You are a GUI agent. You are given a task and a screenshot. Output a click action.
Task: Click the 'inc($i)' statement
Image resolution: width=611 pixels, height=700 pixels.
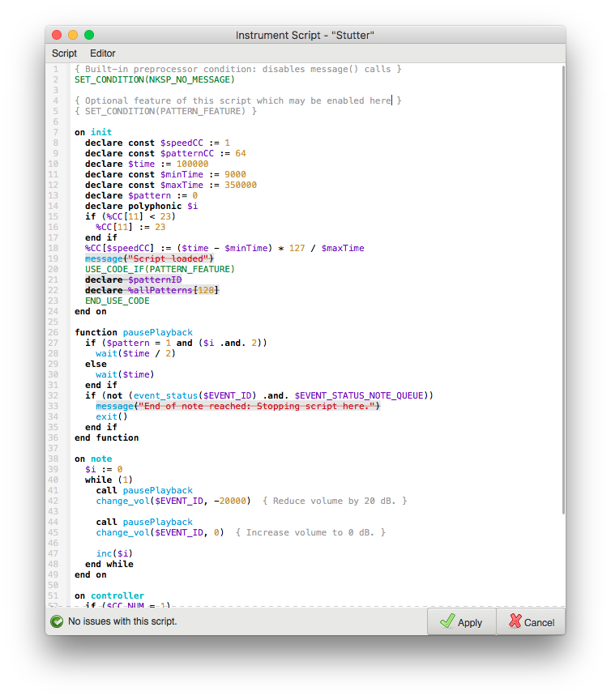(114, 553)
